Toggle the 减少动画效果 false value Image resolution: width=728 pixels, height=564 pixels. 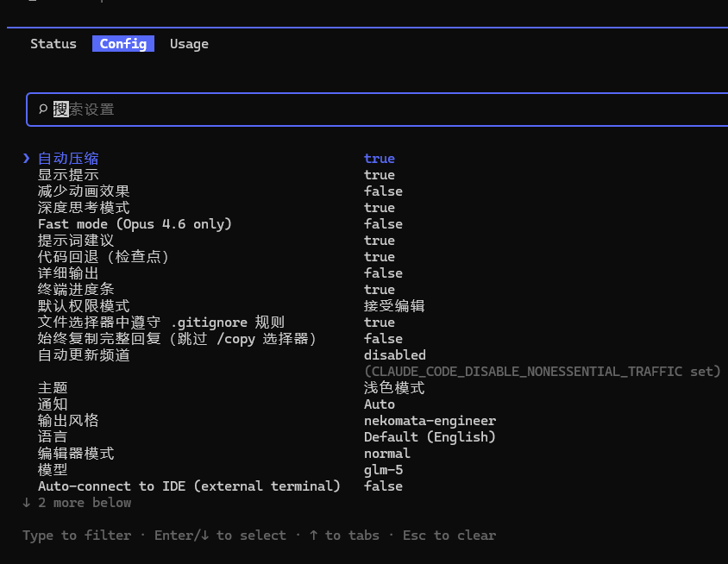[x=383, y=191]
